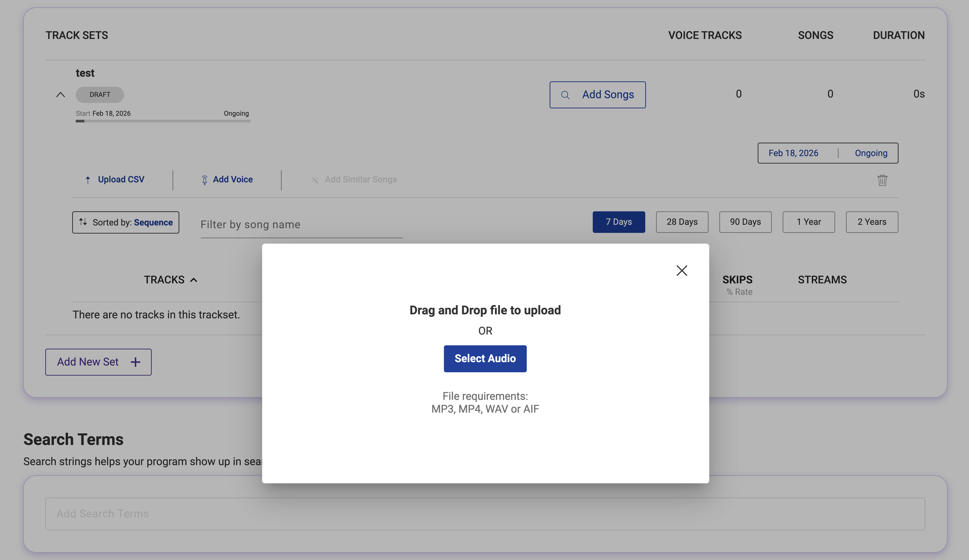Select the 90 Days range
Viewport: 969px width, 560px height.
pyautogui.click(x=745, y=222)
